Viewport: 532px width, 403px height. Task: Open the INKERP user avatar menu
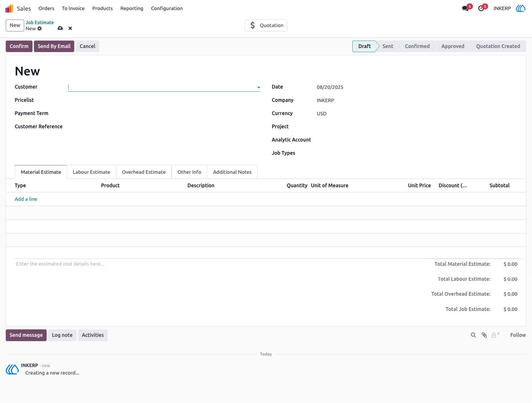coord(520,8)
